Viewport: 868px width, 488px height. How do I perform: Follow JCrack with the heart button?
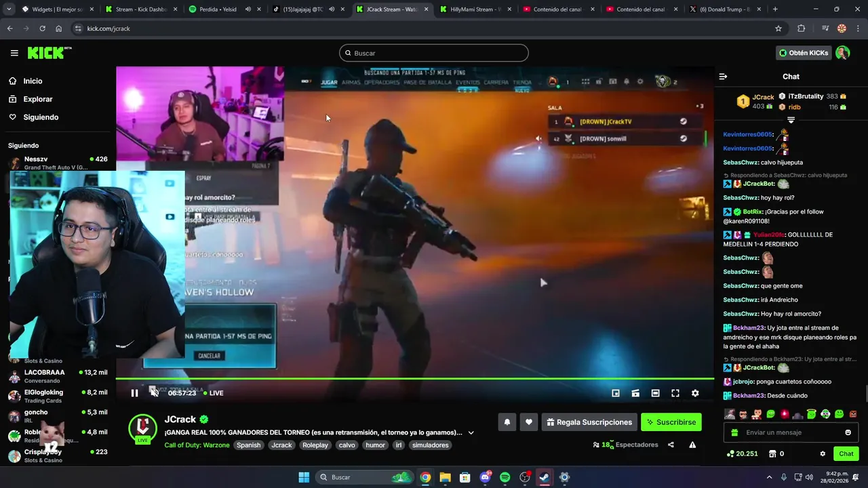pyautogui.click(x=529, y=422)
